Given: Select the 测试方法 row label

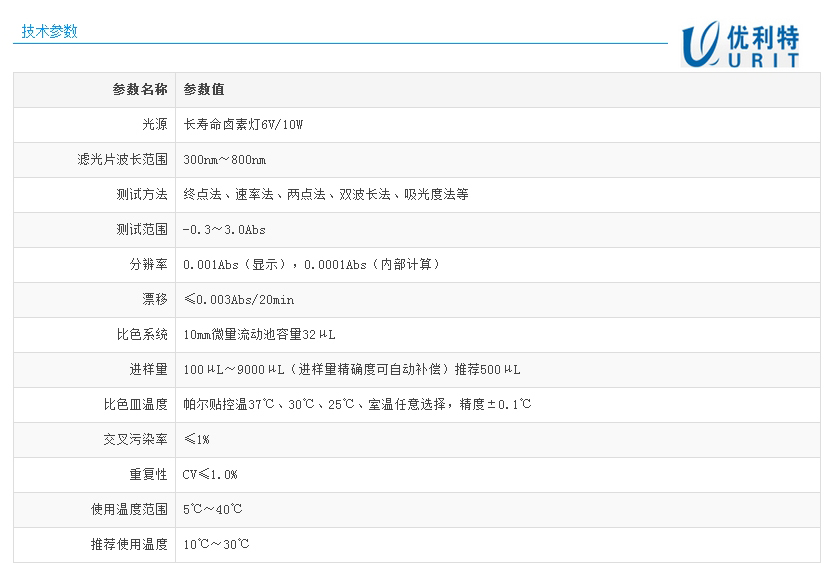Looking at the screenshot, I should pos(141,195).
